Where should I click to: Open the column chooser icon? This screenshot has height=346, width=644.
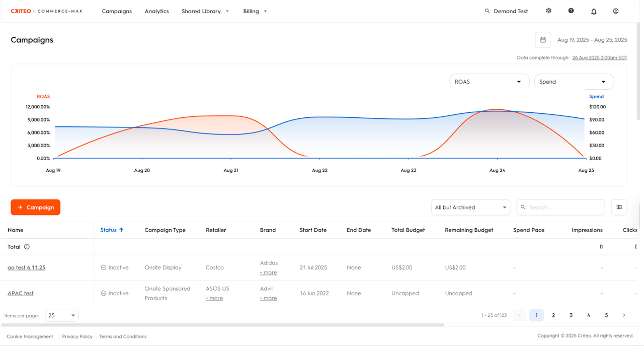click(x=619, y=207)
